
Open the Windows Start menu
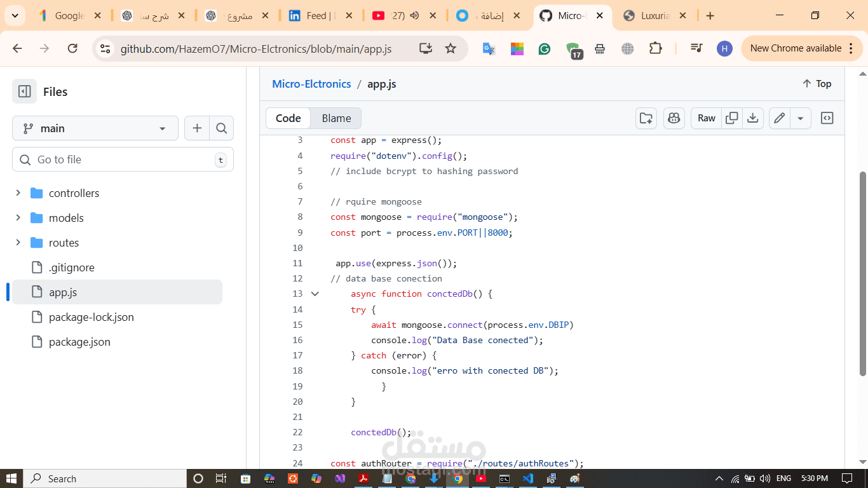(x=11, y=478)
